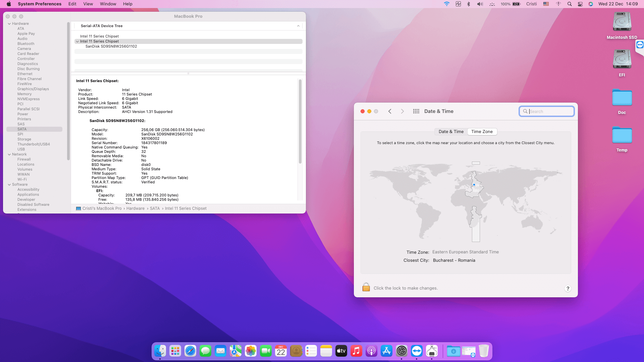Select NVMExpress in sidebar
The height and width of the screenshot is (362, 644).
point(29,99)
